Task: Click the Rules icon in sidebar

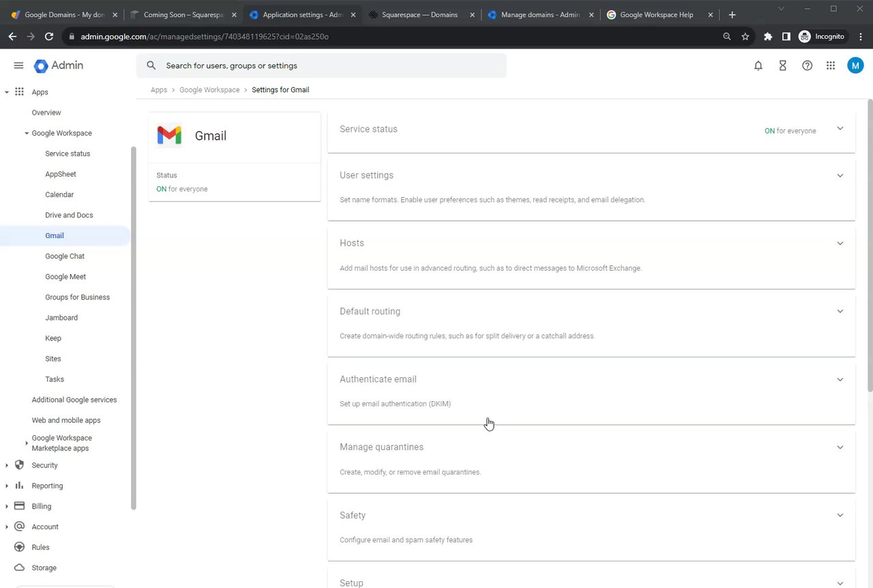Action: (19, 547)
